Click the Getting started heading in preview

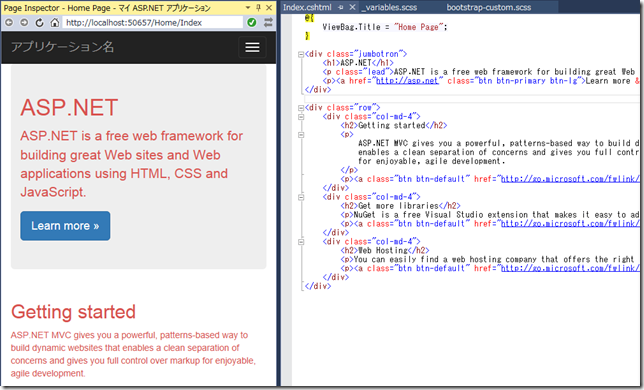pyautogui.click(x=73, y=312)
